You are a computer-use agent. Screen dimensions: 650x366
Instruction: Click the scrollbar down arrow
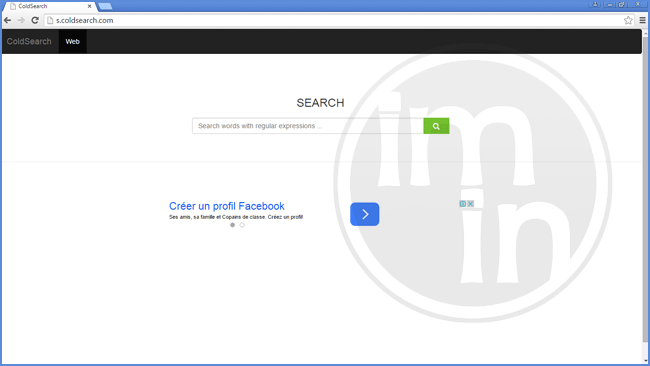pos(645,361)
